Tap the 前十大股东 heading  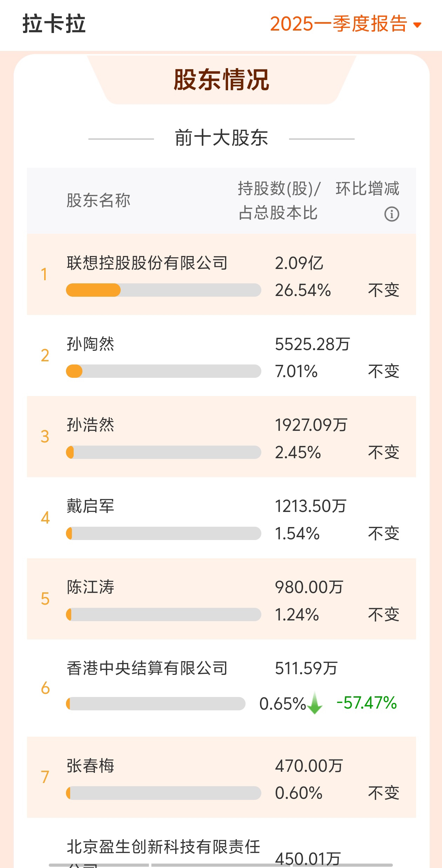tap(221, 138)
